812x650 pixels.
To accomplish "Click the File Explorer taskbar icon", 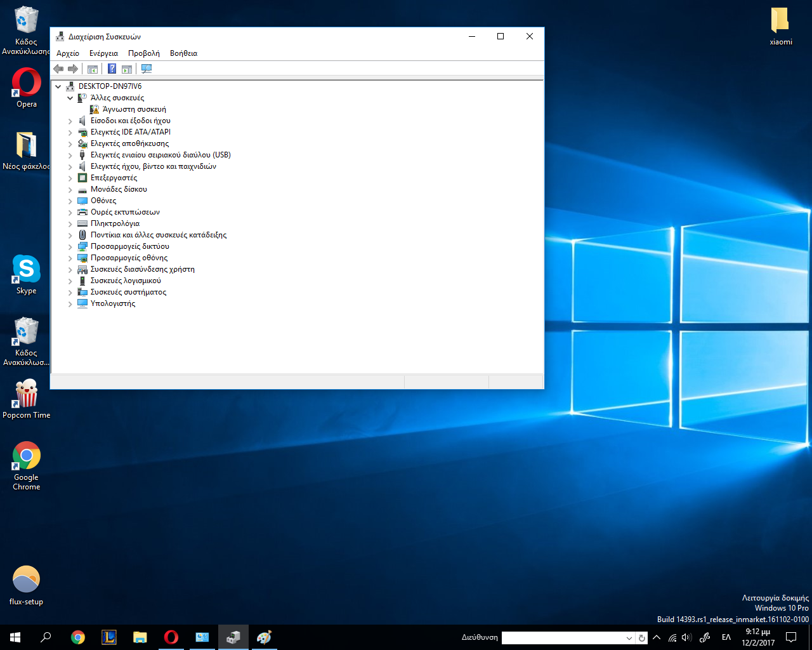I will tap(140, 637).
